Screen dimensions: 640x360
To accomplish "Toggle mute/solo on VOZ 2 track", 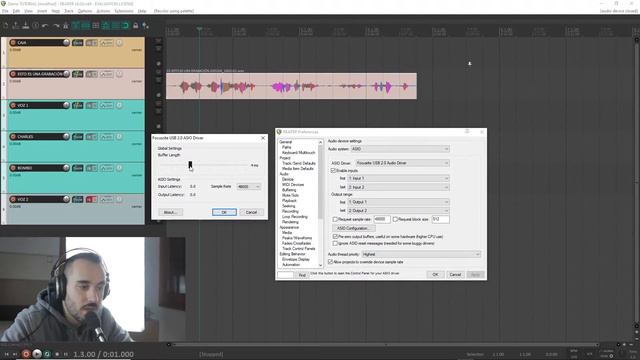I will point(91,199).
